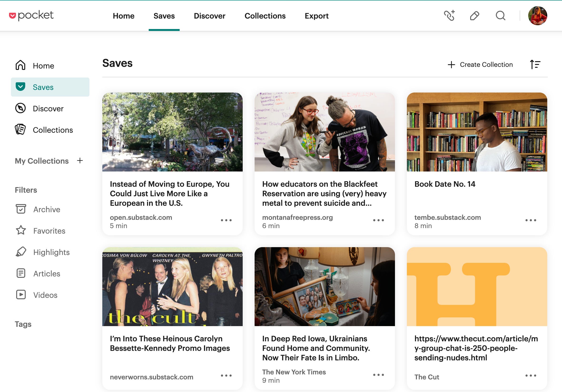Open the account menu via profile avatar
The height and width of the screenshot is (392, 562).
click(x=537, y=16)
